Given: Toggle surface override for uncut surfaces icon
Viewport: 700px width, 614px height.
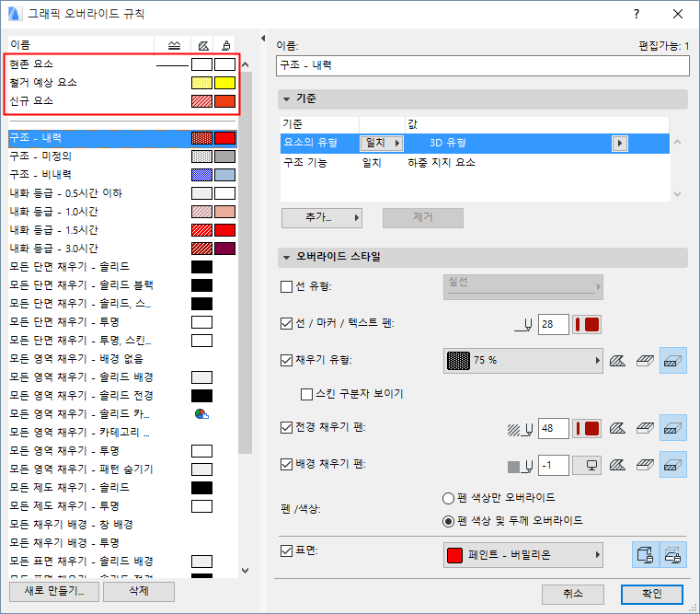Looking at the screenshot, I should point(645,555).
